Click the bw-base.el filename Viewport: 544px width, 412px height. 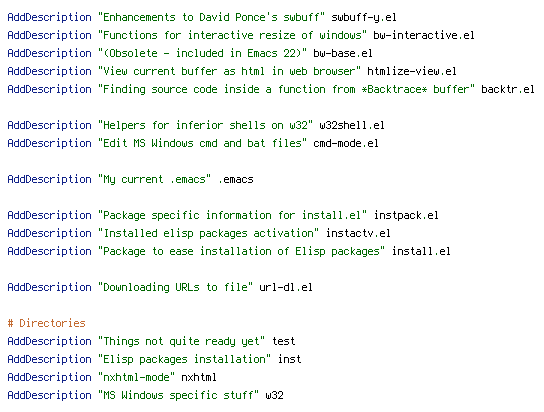coord(343,53)
